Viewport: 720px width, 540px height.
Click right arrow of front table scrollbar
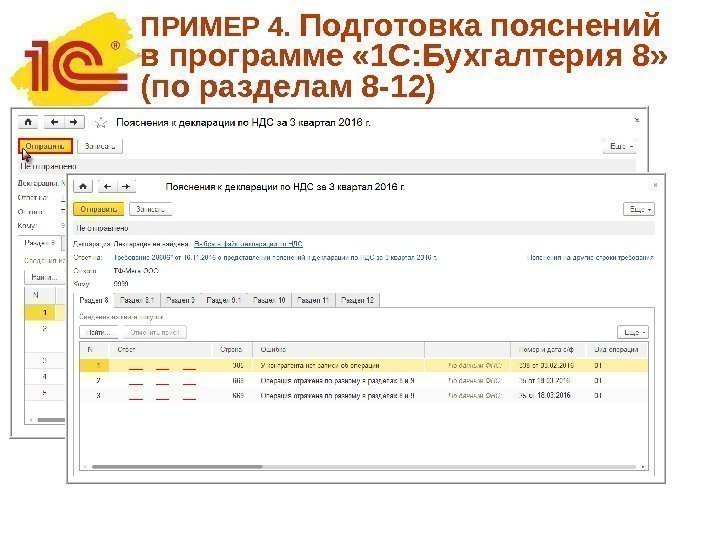[x=643, y=467]
